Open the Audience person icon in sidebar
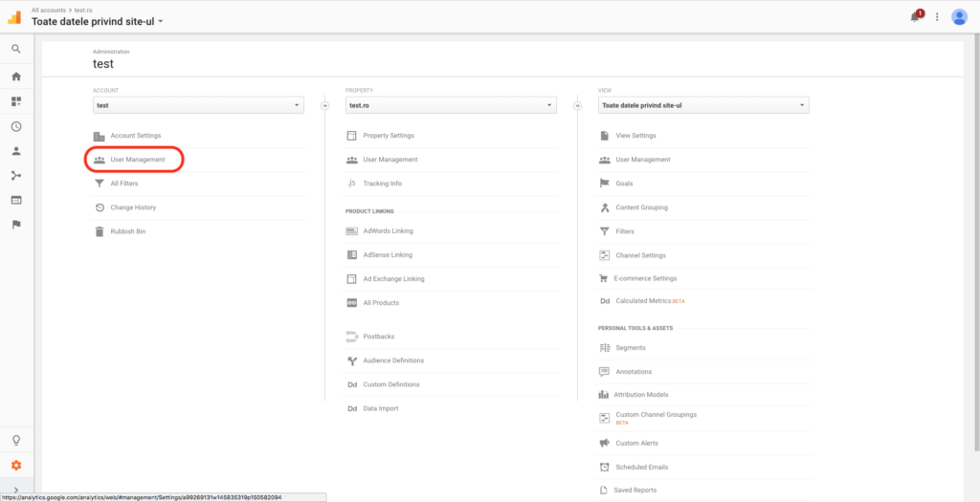Screen dimensions: 980x502 (x=16, y=151)
